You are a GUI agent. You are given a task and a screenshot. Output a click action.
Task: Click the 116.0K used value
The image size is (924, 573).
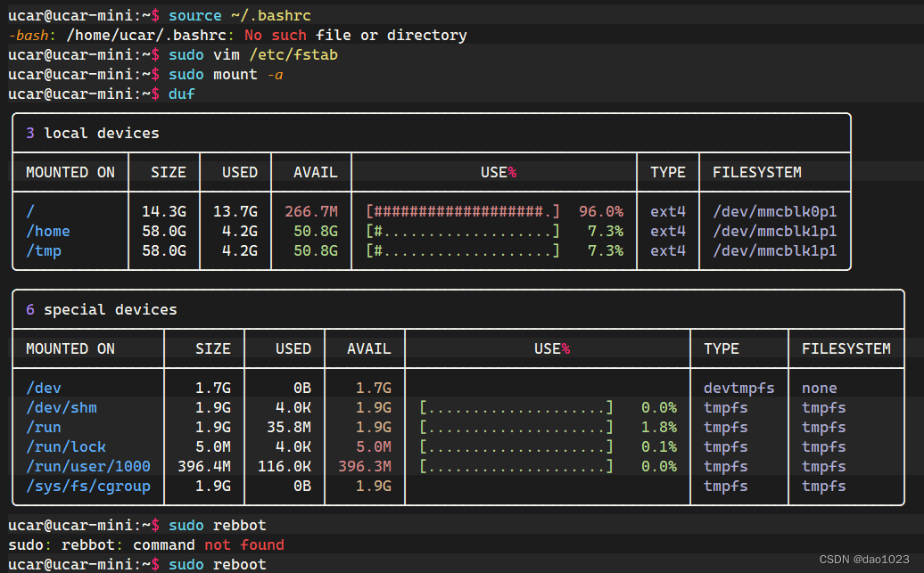pos(284,466)
